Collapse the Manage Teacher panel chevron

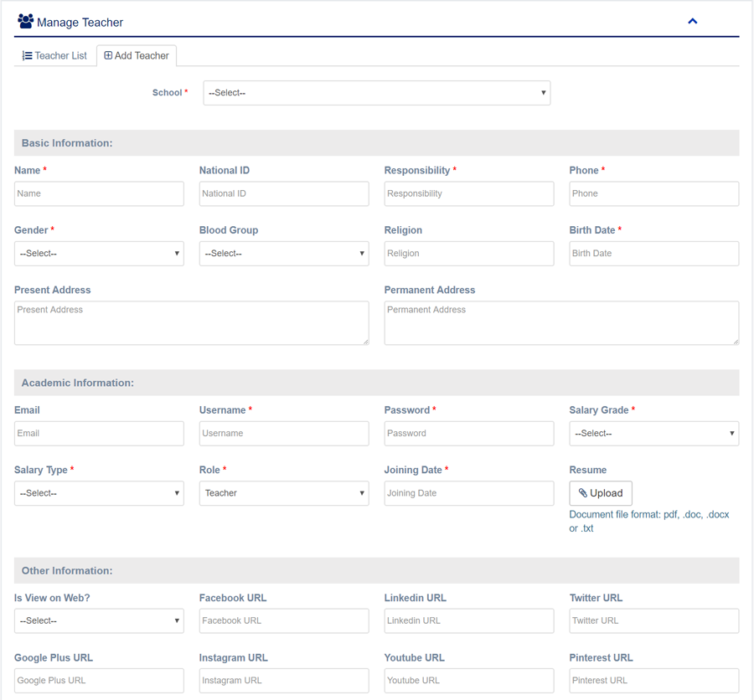[x=693, y=21]
